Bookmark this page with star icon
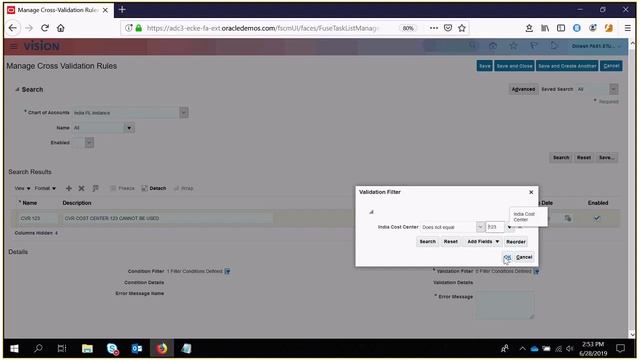The width and height of the screenshot is (640, 360). 462,28
